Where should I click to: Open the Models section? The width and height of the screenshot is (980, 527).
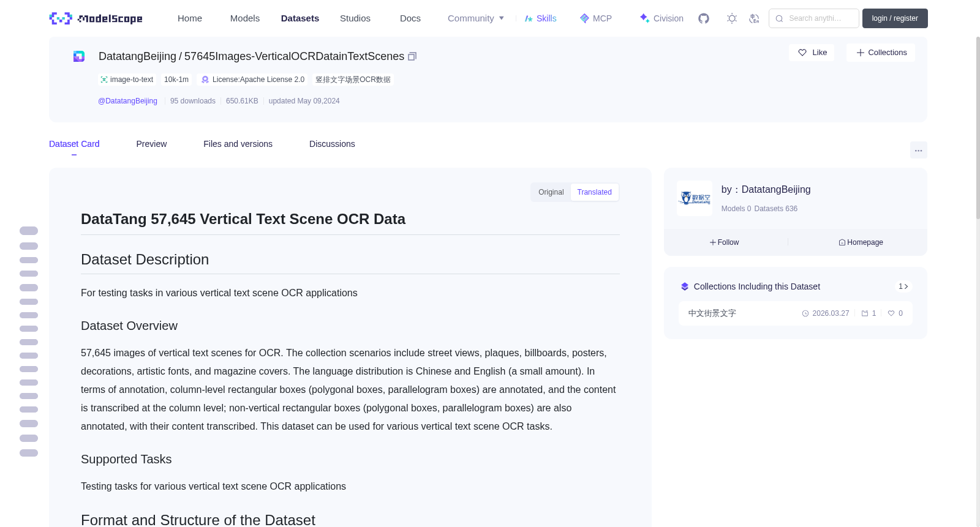[x=245, y=18]
